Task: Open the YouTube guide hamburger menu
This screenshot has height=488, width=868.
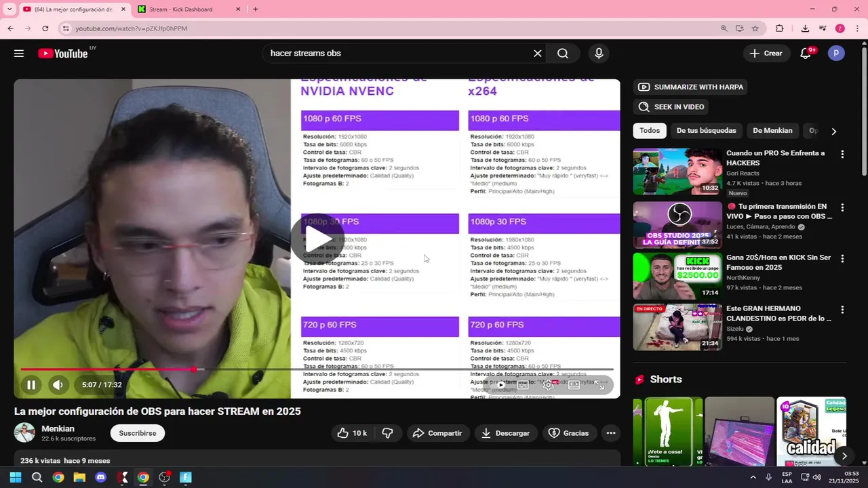Action: coord(19,54)
